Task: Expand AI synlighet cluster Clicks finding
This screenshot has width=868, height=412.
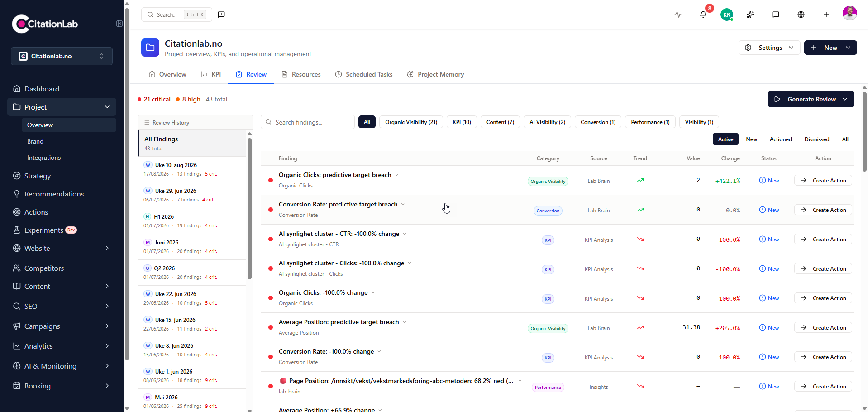Action: (x=410, y=263)
